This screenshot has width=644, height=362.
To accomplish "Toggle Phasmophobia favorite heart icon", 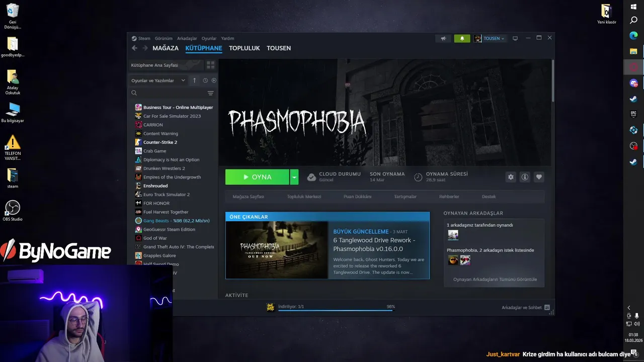I will point(539,177).
